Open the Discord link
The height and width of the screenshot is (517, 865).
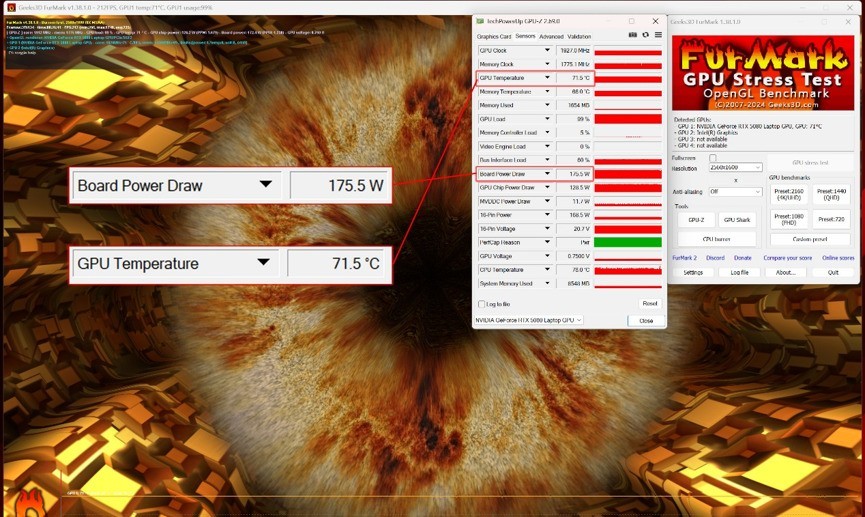[x=715, y=258]
